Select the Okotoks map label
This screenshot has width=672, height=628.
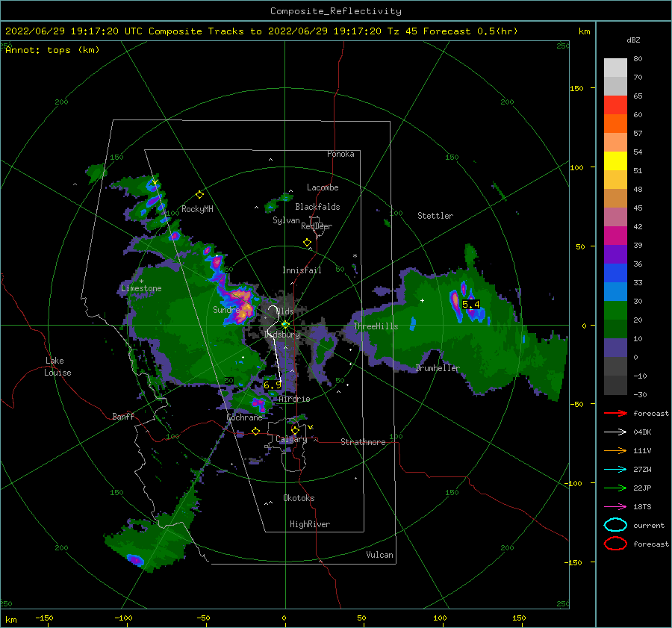(299, 498)
